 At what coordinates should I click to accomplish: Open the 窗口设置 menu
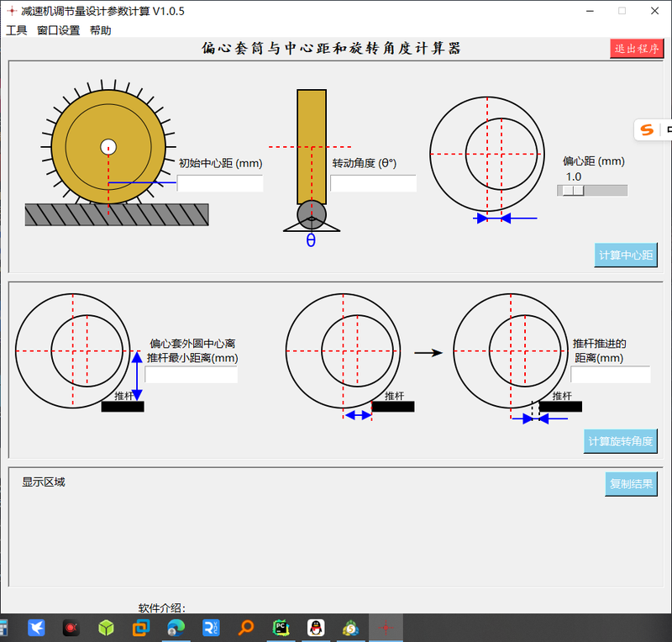click(58, 30)
